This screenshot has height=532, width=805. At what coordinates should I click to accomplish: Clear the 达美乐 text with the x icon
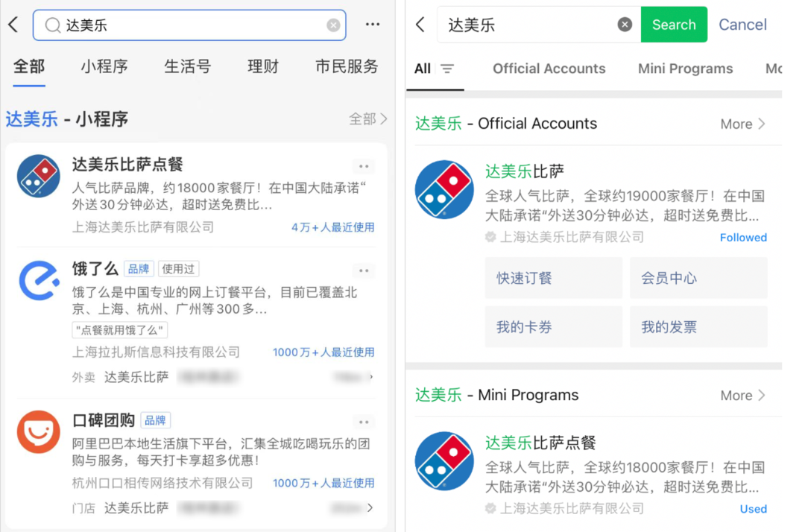(333, 25)
